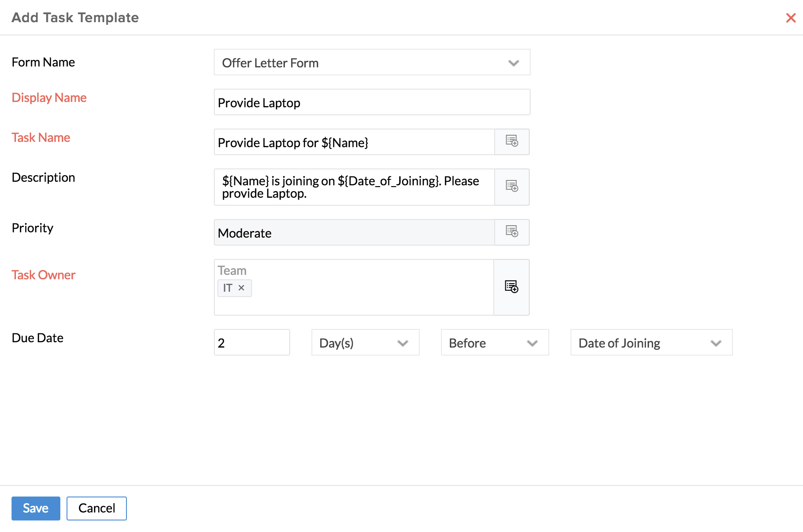Screen dimensions: 803x532
Task: Click the Display Name label
Action: [49, 98]
